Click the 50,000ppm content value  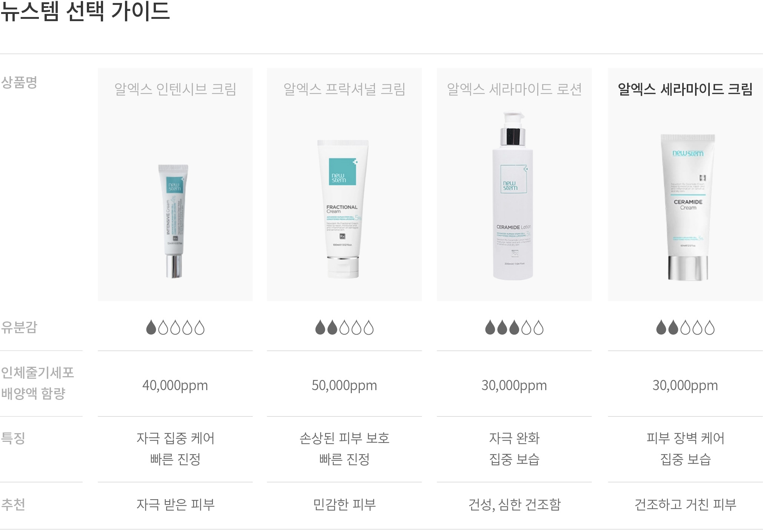click(x=344, y=386)
